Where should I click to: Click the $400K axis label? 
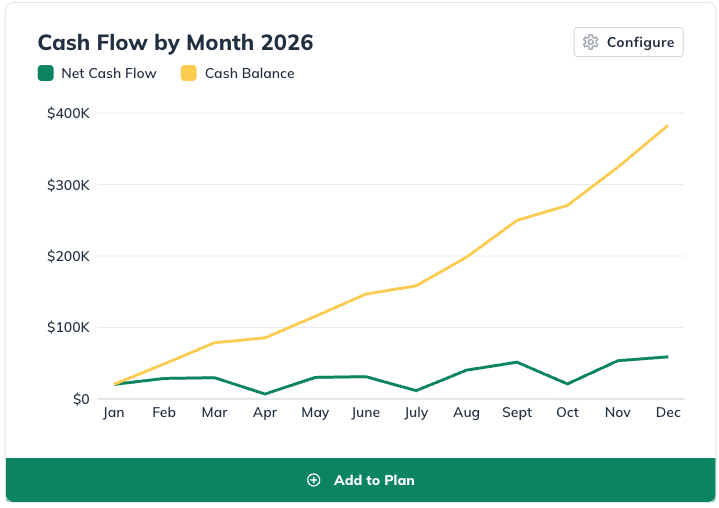pos(68,113)
